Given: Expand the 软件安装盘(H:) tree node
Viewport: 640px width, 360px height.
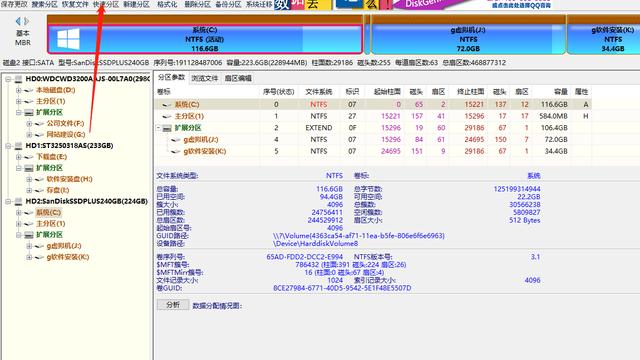Looking at the screenshot, I should click(29, 179).
